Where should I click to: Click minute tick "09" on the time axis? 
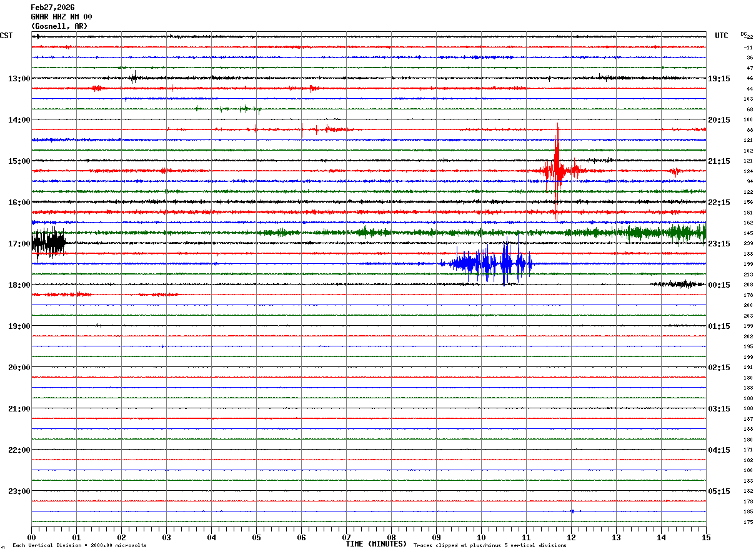[x=436, y=537]
